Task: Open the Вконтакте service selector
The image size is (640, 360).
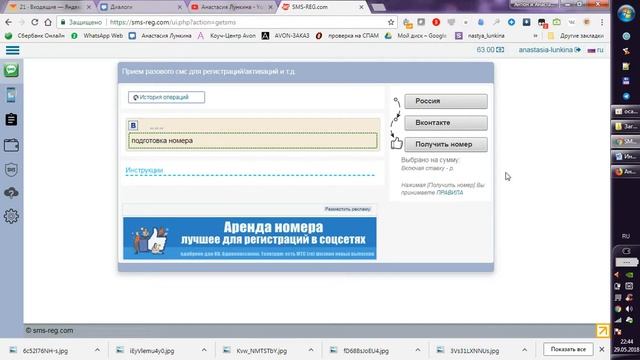Action: coord(446,122)
